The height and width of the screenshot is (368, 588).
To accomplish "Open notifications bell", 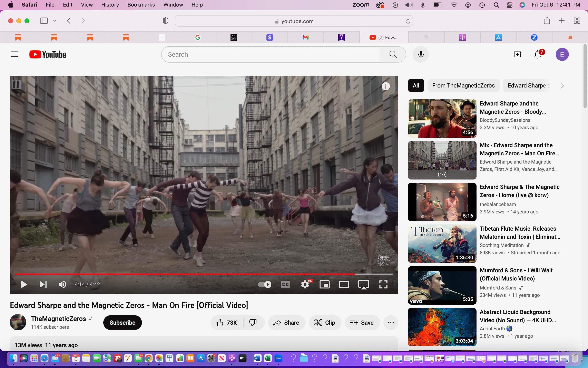I will [538, 54].
